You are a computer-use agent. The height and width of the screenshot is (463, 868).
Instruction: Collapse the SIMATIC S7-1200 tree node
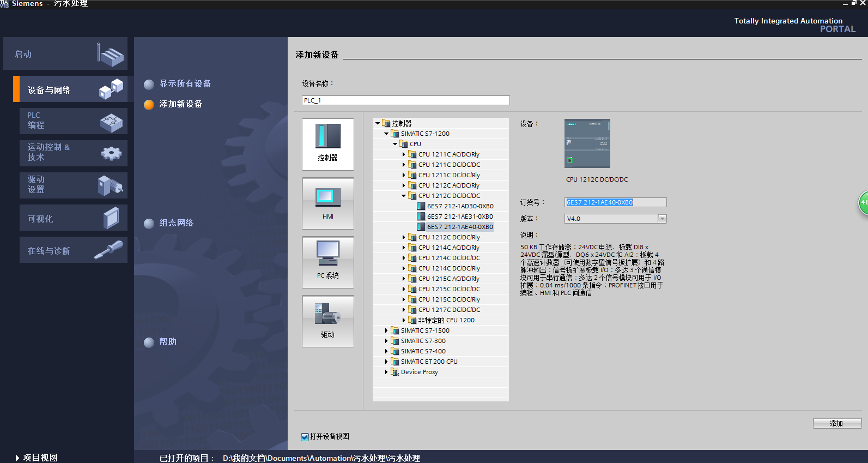[386, 134]
